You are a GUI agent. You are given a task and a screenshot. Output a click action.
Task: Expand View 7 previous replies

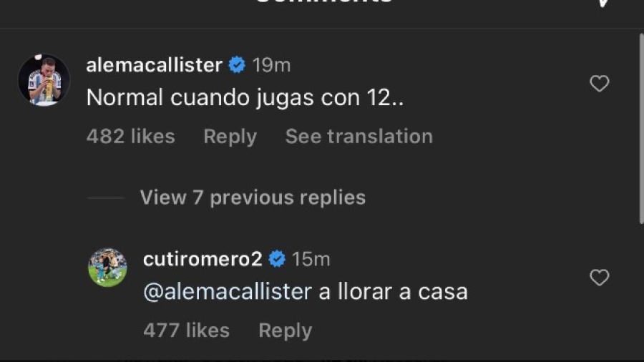click(x=253, y=197)
